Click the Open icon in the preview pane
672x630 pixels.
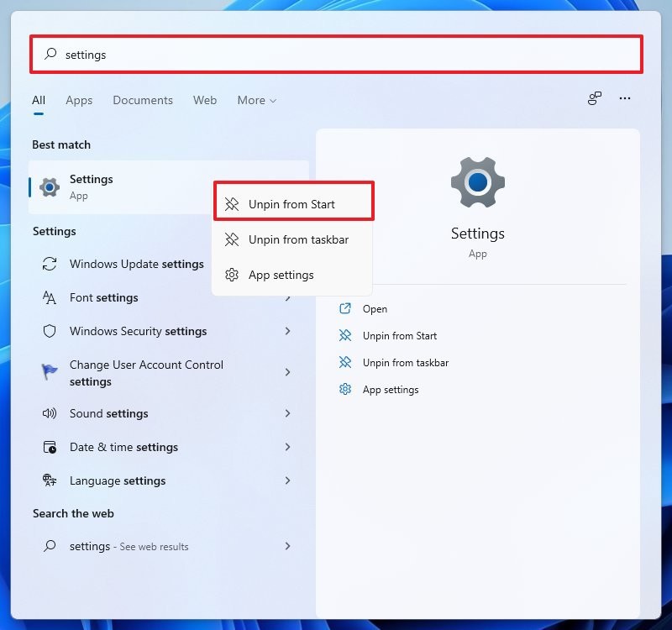point(345,308)
